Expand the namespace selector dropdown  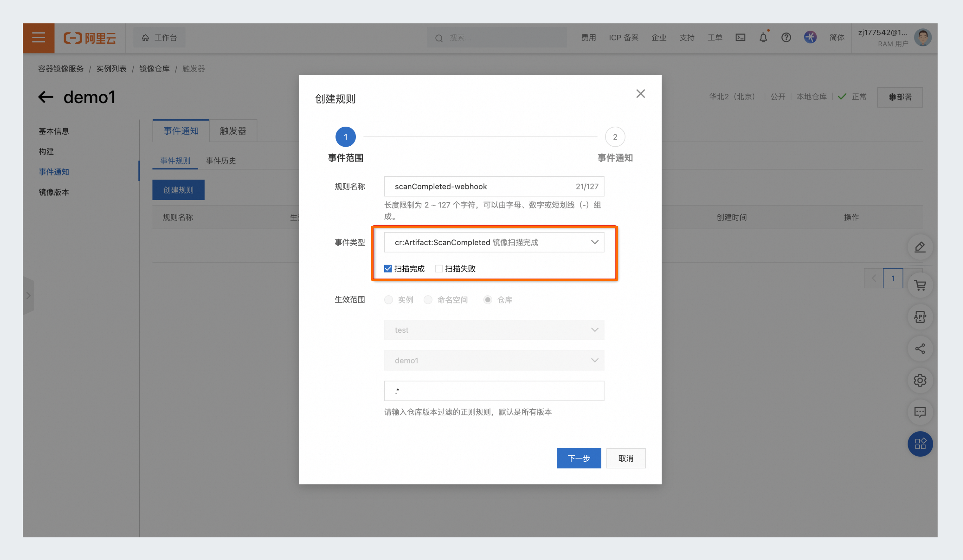(494, 329)
